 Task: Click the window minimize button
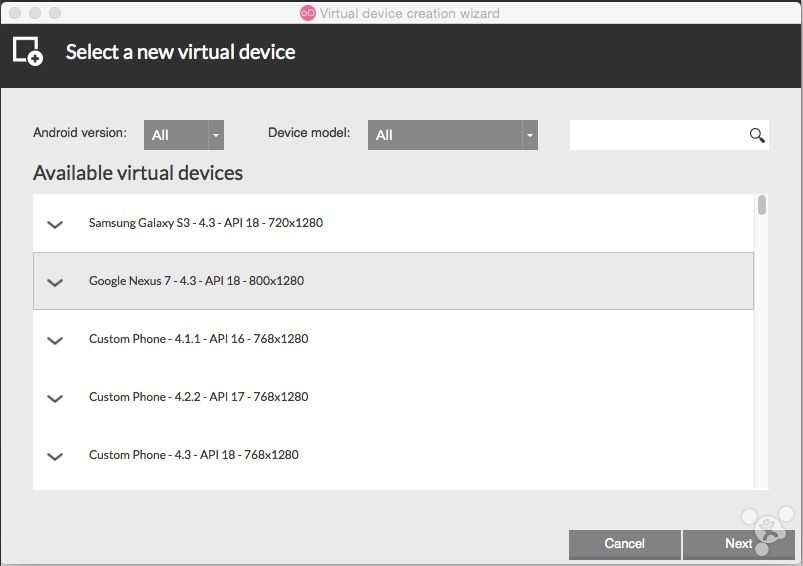[35, 13]
